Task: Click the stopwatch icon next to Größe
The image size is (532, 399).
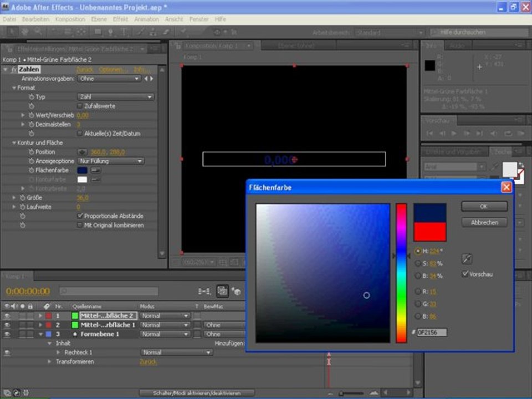Action: (x=23, y=197)
